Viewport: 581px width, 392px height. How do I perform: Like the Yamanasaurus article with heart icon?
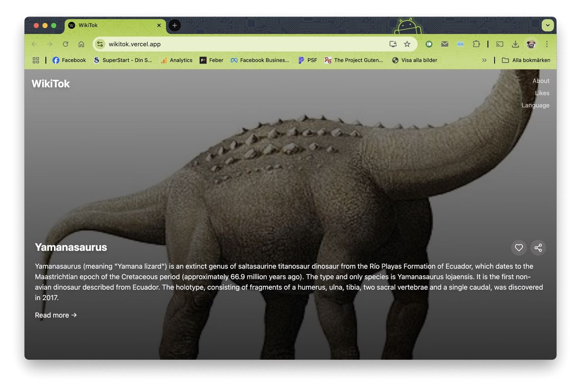pos(519,248)
